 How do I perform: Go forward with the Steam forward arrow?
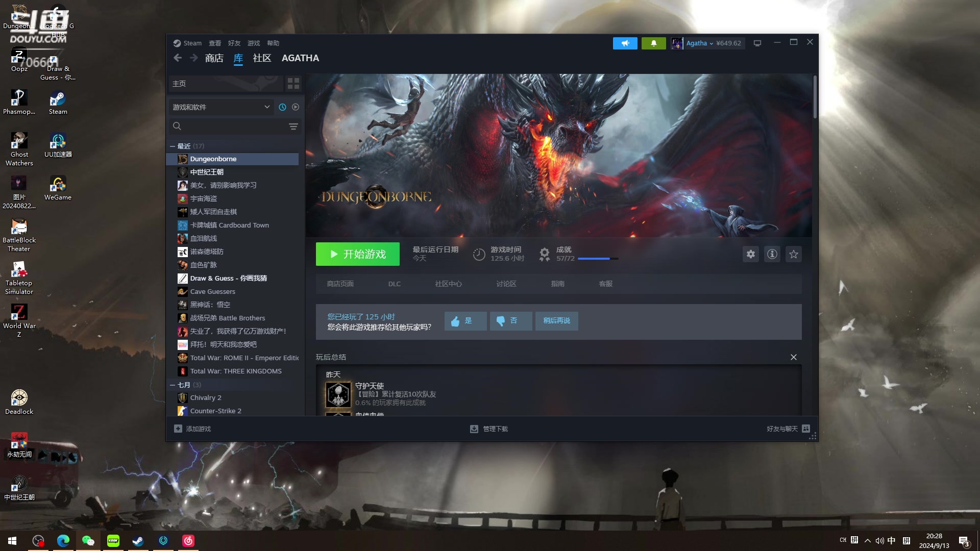(193, 58)
